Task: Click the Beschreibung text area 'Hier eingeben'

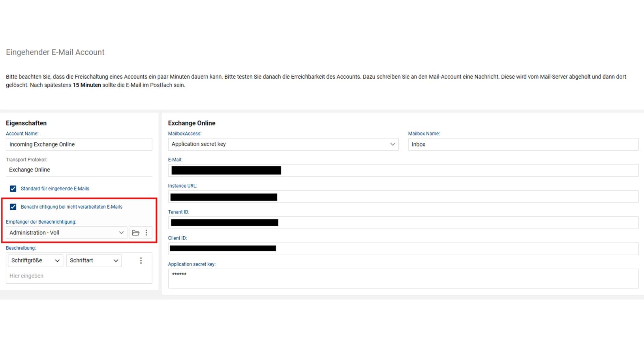Action: (79, 276)
